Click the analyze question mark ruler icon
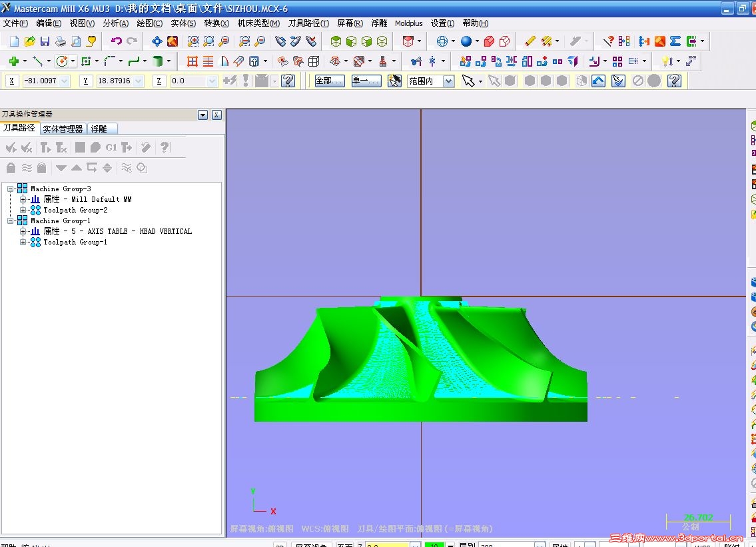Viewport: 756px width, 547px height. (609, 41)
